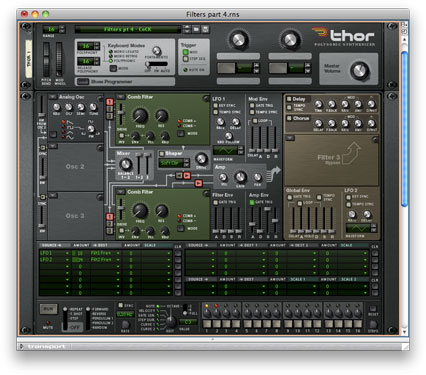Select the Polyphonic keyboard mode
Screen dimensions: 426x375
[111, 61]
